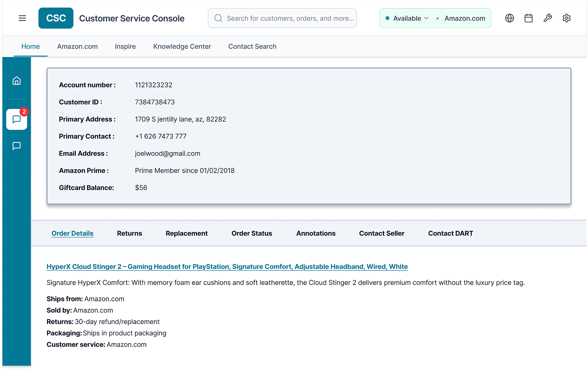Click the Amazon.com marketplace indicator in header

464,18
